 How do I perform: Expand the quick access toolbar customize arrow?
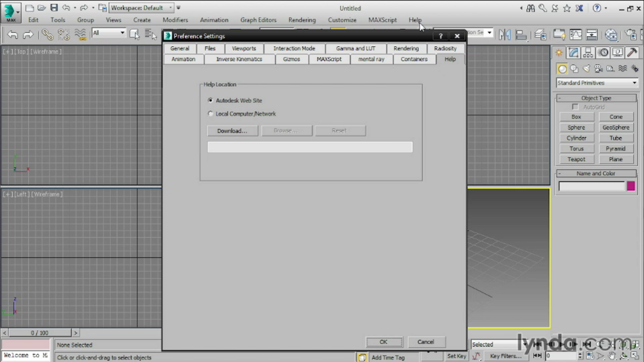tap(178, 8)
